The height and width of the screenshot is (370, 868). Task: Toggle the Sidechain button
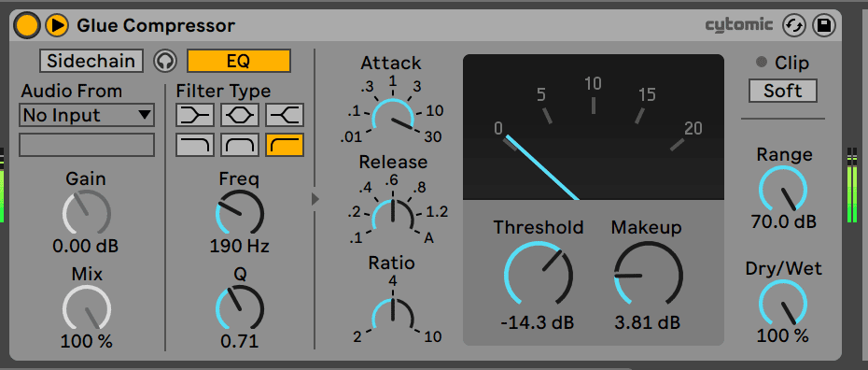point(91,61)
